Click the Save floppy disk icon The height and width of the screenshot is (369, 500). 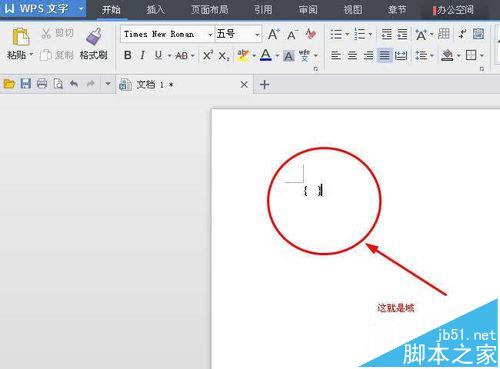tap(25, 83)
